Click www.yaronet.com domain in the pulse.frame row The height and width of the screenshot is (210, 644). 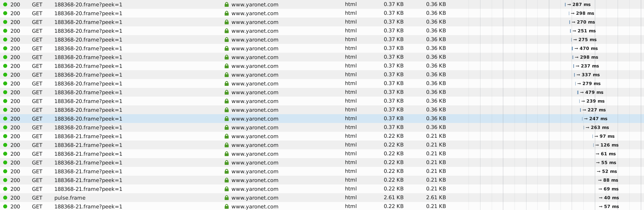[x=255, y=198]
